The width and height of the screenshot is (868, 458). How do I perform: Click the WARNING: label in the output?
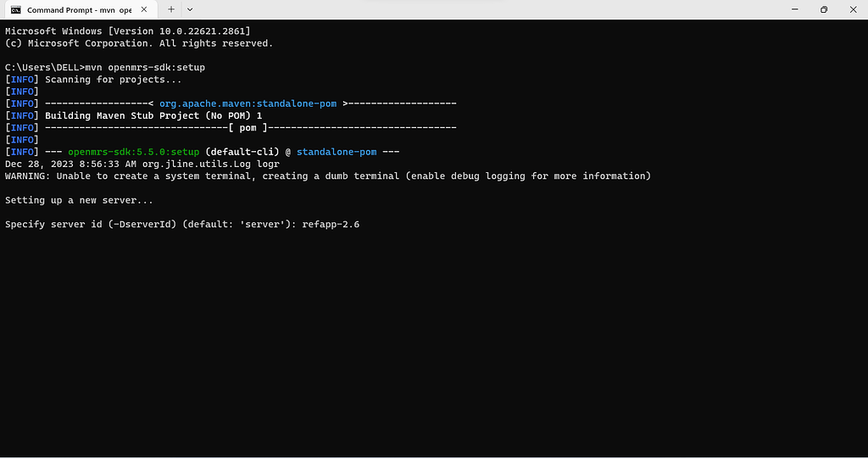tap(28, 176)
